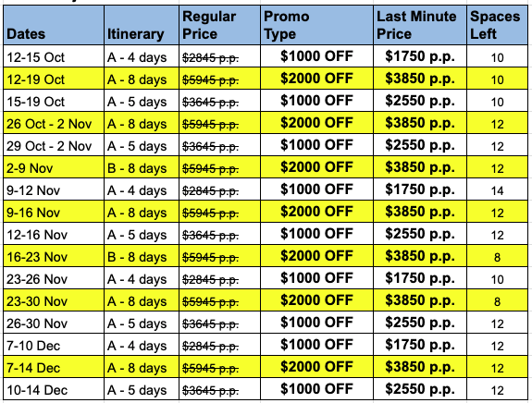Click the A - 5 days cell for 26-30 Nov

click(x=142, y=323)
